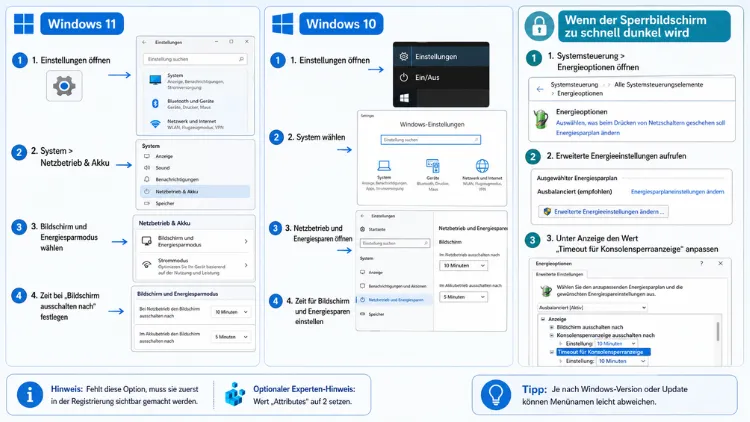750x422 pixels.
Task: Click 'Ein/Aus' label in the Start menu
Action: pyautogui.click(x=427, y=78)
